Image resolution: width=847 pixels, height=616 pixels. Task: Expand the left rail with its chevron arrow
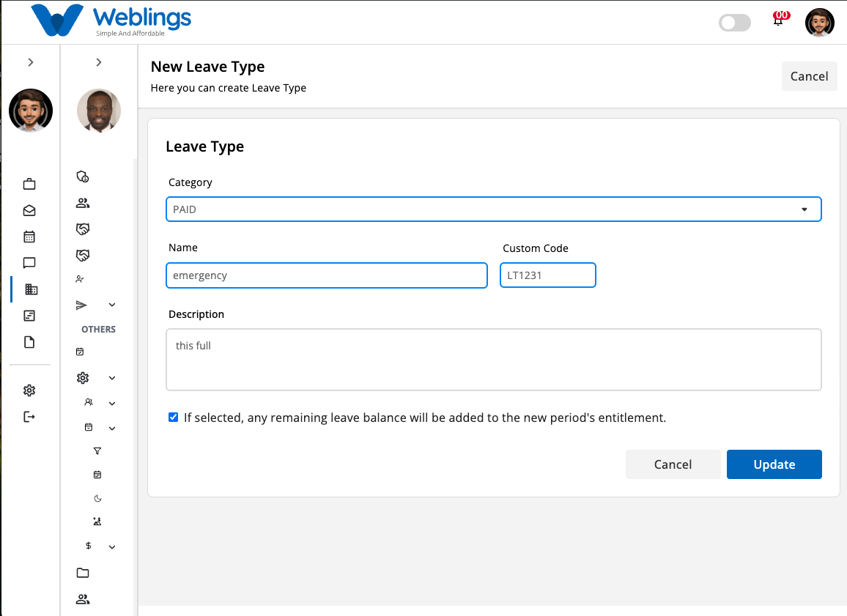click(31, 62)
